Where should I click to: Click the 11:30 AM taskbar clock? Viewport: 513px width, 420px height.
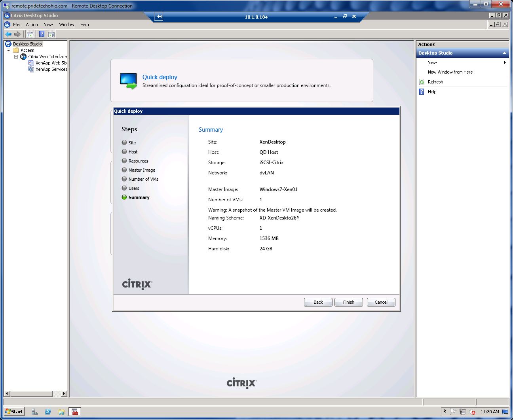click(490, 412)
